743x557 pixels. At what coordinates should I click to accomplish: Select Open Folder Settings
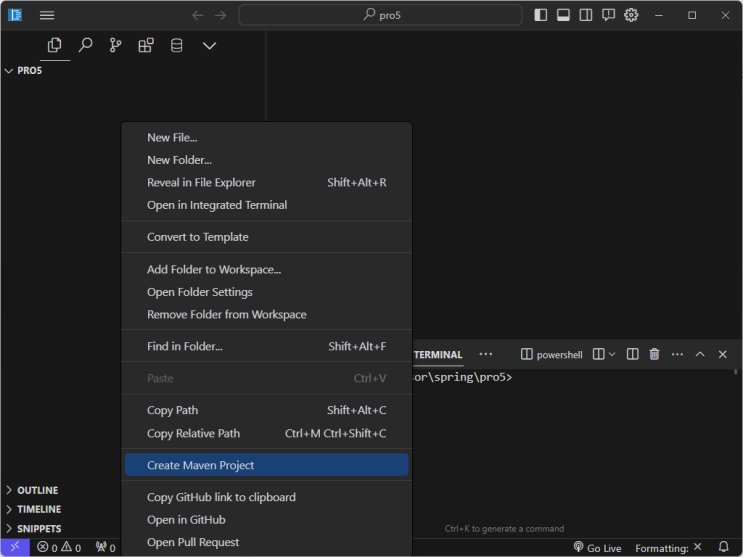(267, 292)
